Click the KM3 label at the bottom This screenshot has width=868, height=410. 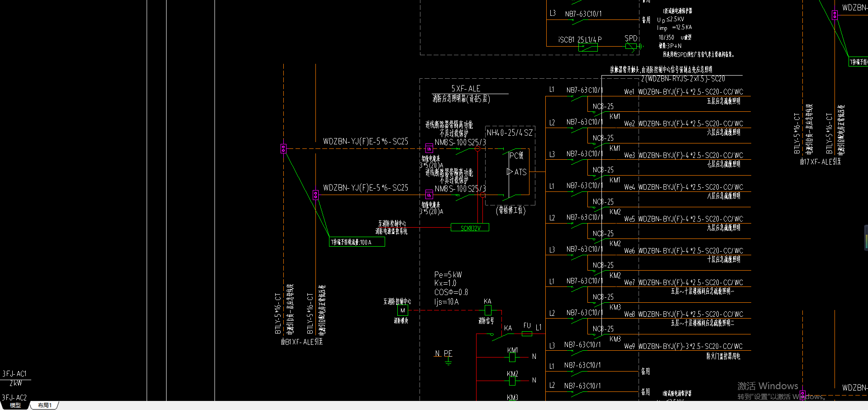pos(512,398)
